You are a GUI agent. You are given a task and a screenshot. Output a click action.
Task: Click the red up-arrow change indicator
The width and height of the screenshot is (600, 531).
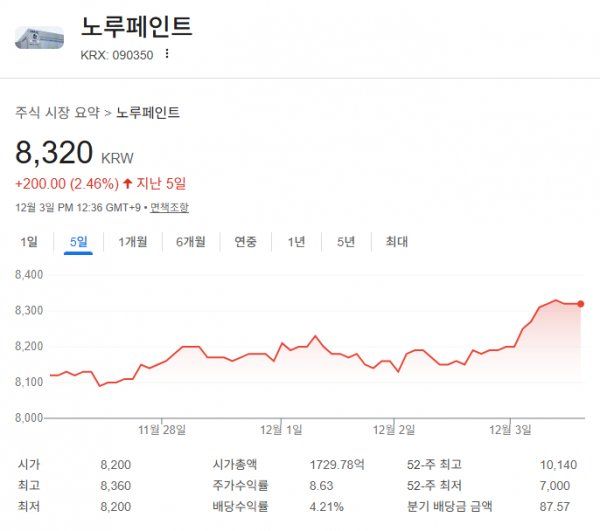click(x=127, y=184)
